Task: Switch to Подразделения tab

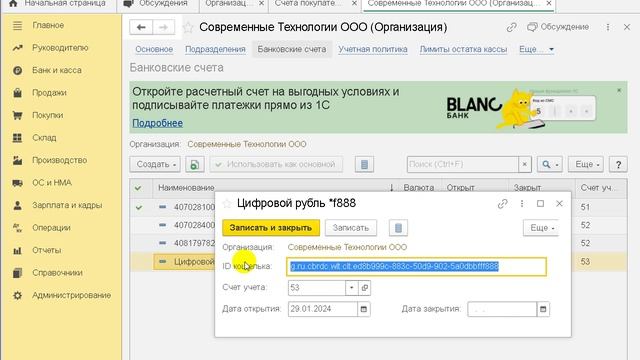Action: [x=215, y=49]
